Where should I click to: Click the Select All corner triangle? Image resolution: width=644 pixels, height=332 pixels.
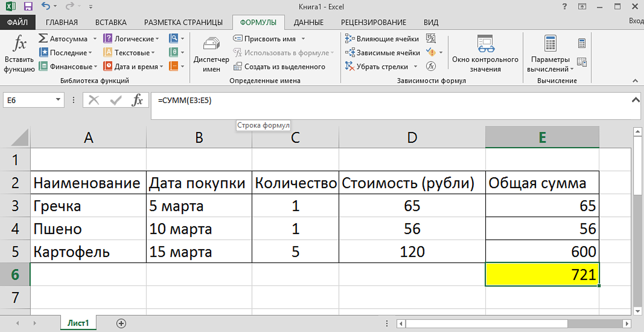pyautogui.click(x=19, y=137)
